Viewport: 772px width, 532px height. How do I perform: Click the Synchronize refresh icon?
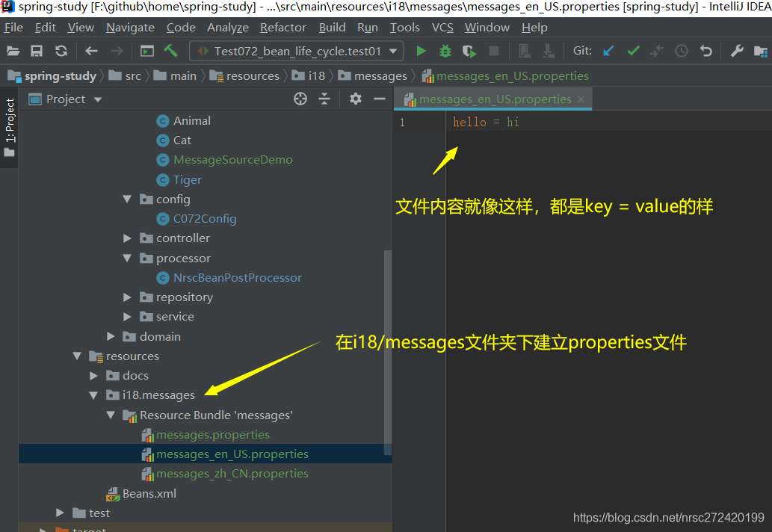61,51
